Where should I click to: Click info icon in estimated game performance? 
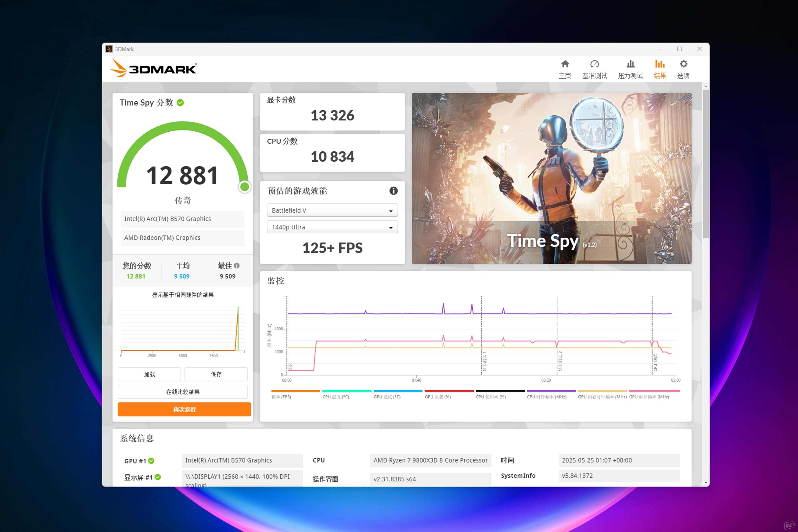click(393, 191)
